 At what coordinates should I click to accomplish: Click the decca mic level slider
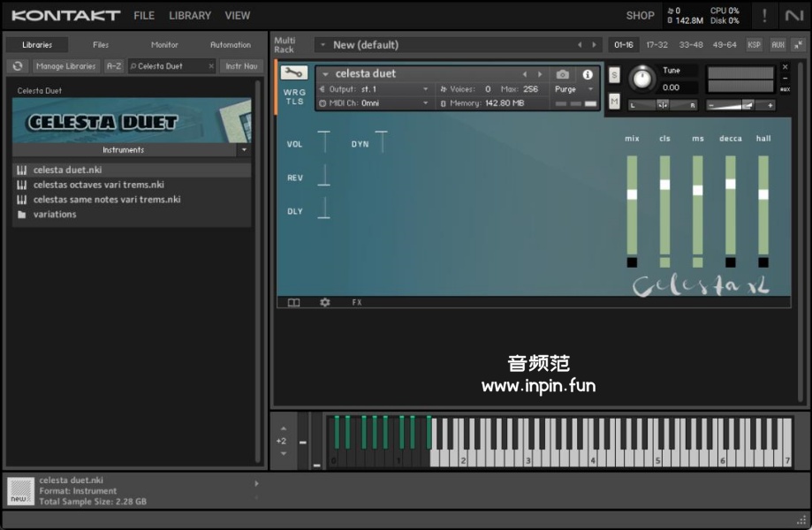731,184
